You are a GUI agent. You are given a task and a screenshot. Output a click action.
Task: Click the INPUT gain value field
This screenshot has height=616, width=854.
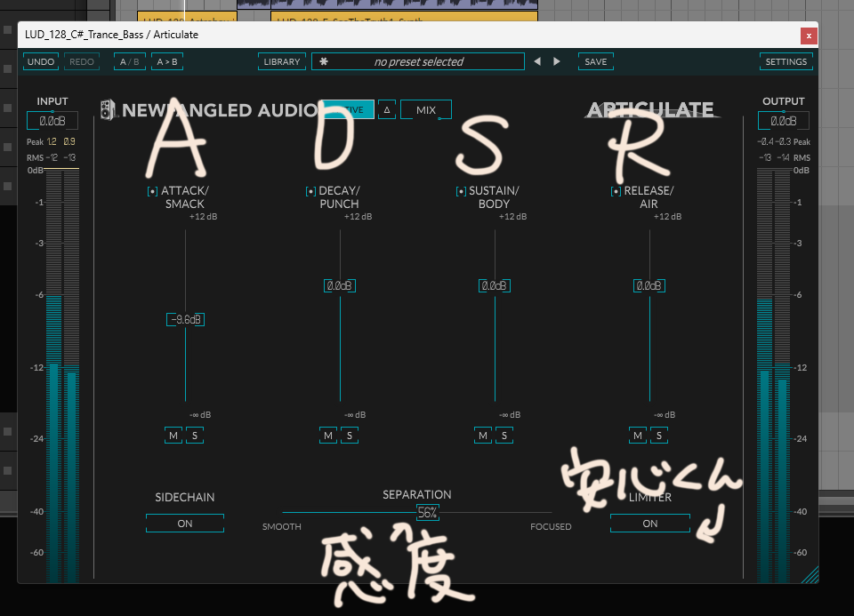[x=52, y=120]
